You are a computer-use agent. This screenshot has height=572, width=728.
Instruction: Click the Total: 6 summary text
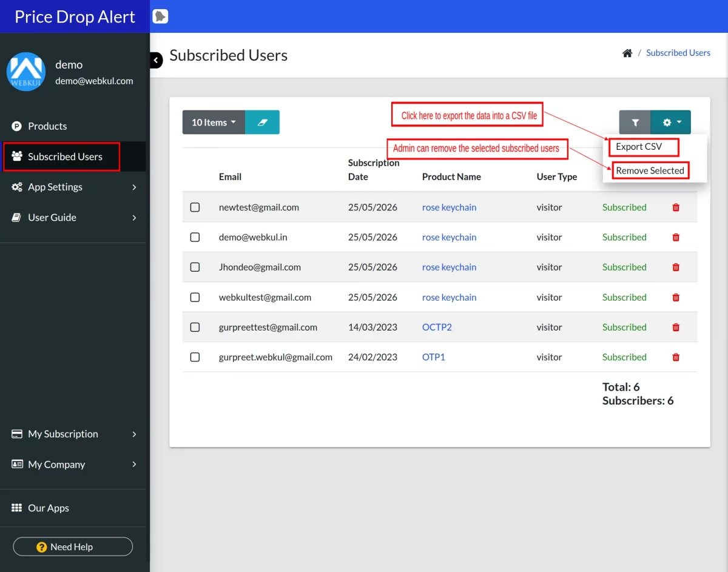pos(621,387)
